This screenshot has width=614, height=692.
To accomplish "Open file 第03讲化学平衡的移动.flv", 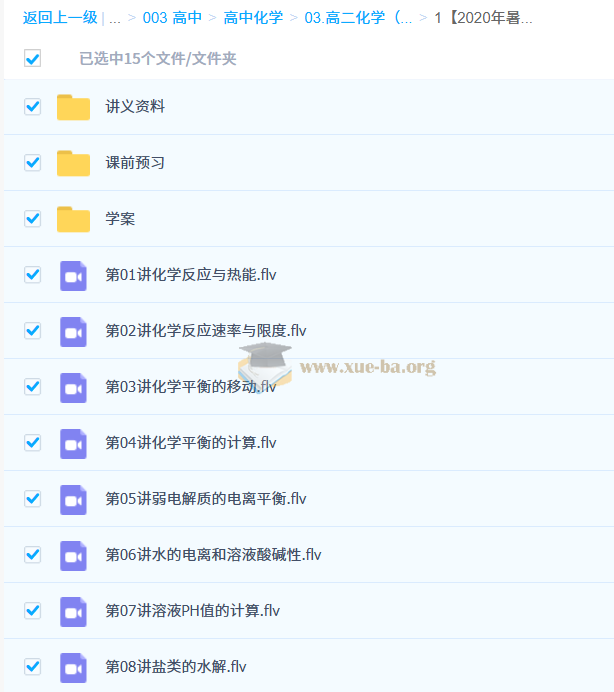I will pyautogui.click(x=190, y=387).
